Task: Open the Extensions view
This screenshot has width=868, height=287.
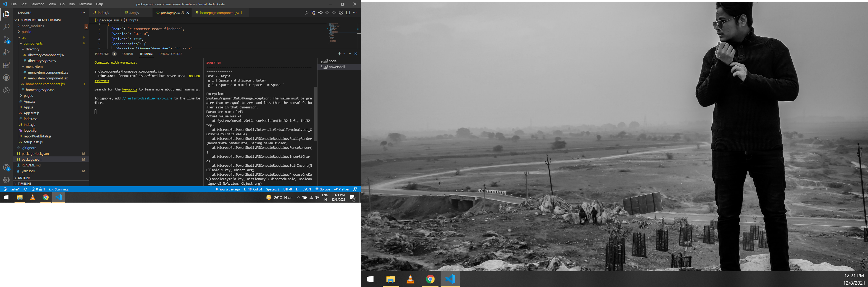Action: click(x=6, y=65)
